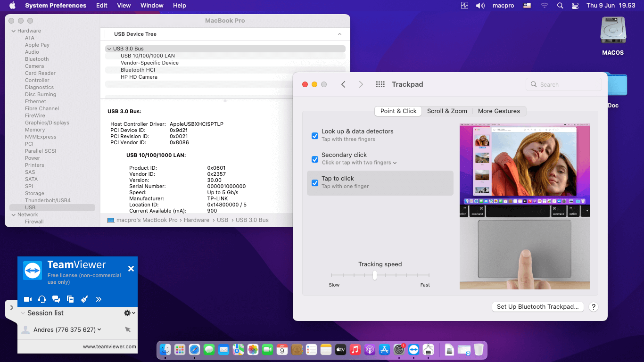Viewport: 644px width, 362px height.
Task: Toggle Look up & data detectors checkbox
Action: pyautogui.click(x=315, y=136)
